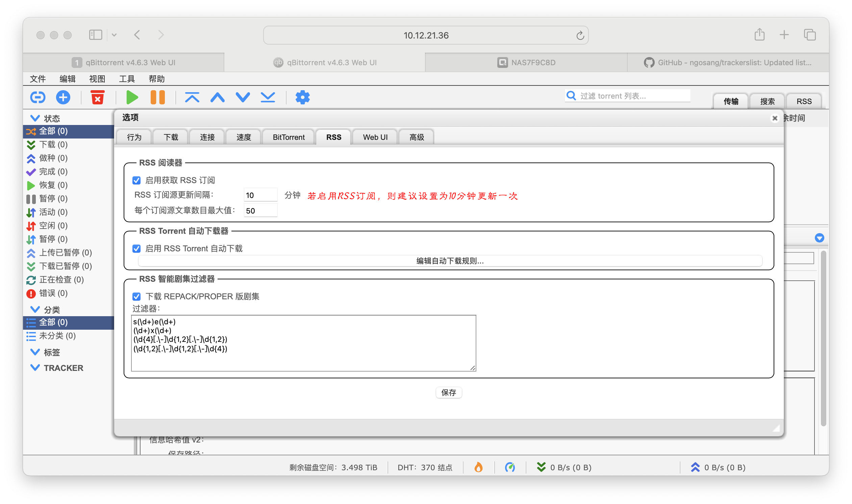Open NAS7F9C8D browser tab
Image resolution: width=852 pixels, height=504 pixels.
tap(526, 62)
